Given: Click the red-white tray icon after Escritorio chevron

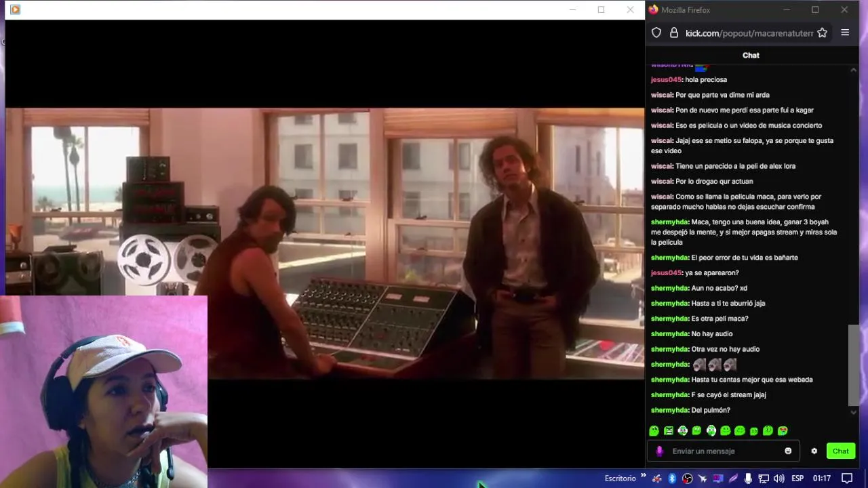Looking at the screenshot, I should (656, 479).
